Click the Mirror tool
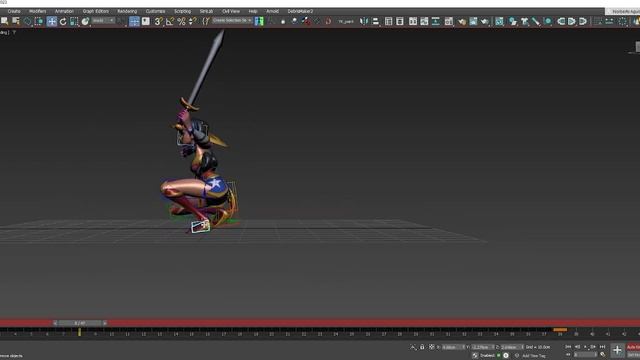 (x=364, y=21)
